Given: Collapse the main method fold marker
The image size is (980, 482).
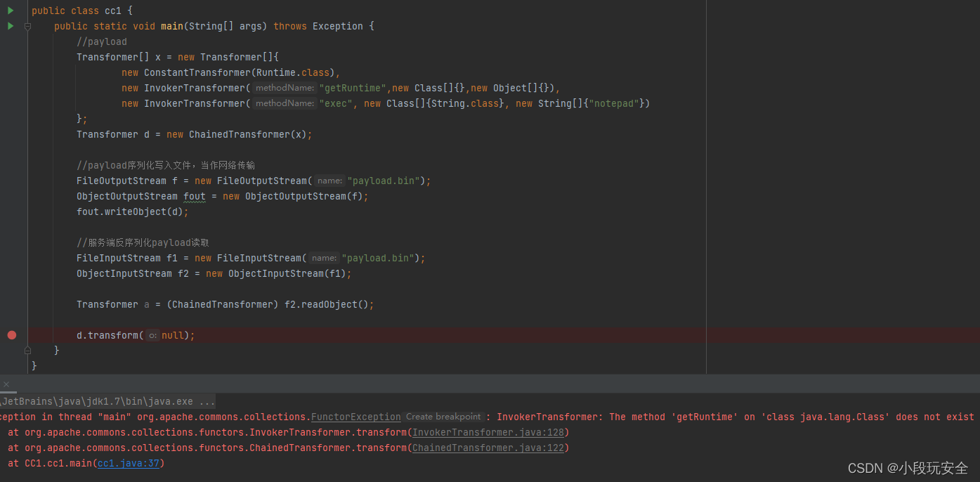Looking at the screenshot, I should 27,26.
